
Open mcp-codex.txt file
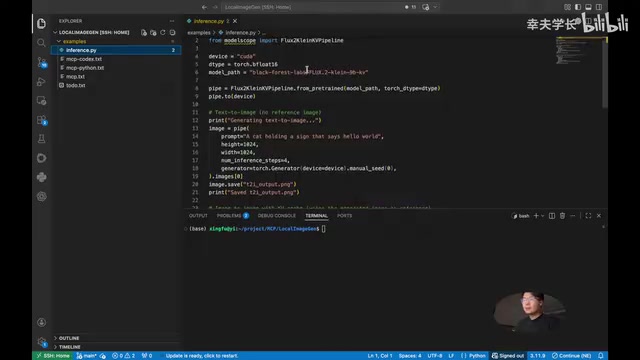coord(84,59)
